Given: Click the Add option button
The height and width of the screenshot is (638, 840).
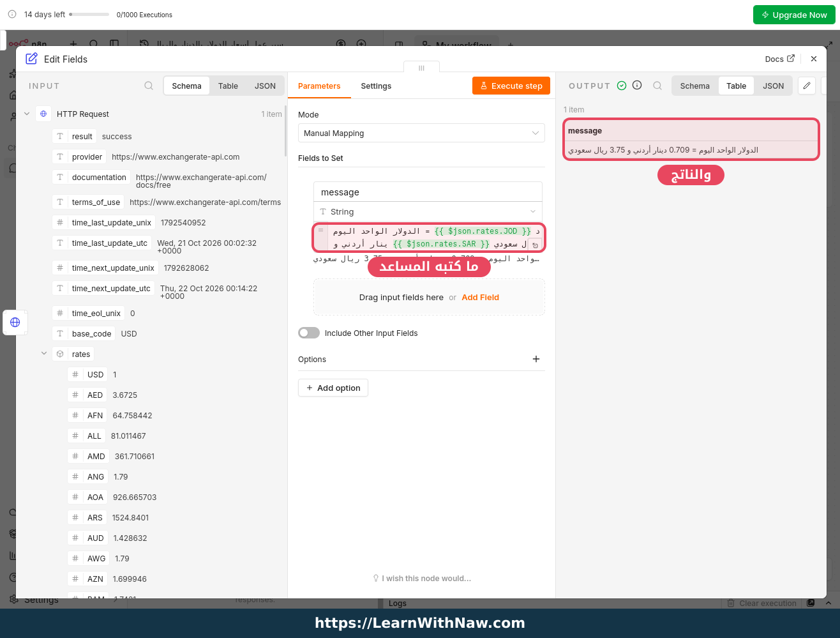Looking at the screenshot, I should [333, 388].
